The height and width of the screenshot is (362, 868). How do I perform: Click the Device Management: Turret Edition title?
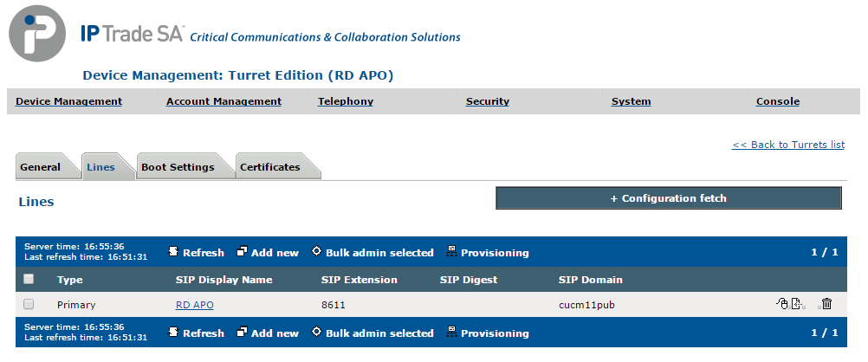click(x=238, y=75)
